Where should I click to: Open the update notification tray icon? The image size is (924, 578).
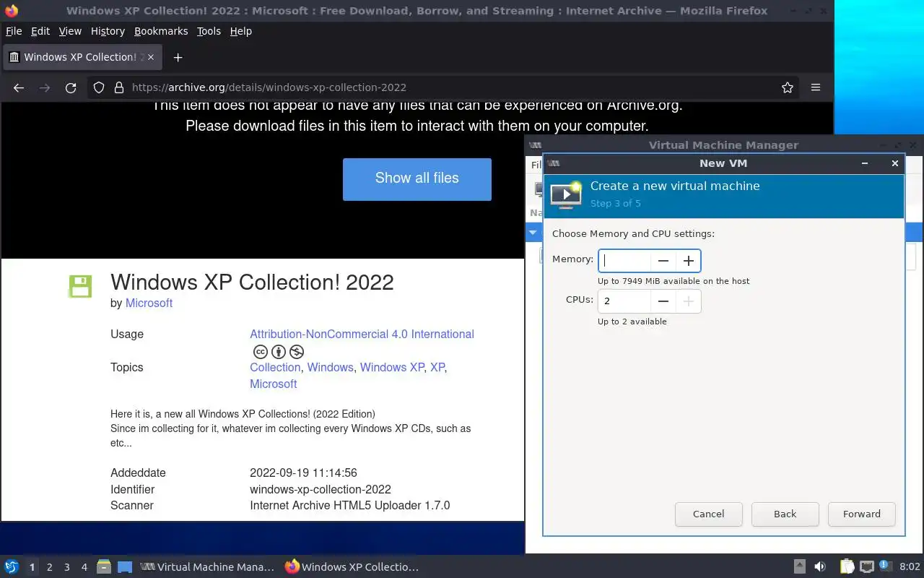click(885, 566)
